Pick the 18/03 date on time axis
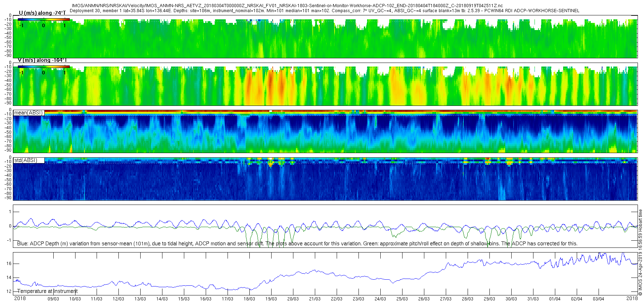This screenshot has width=644, height=304. pos(249,299)
